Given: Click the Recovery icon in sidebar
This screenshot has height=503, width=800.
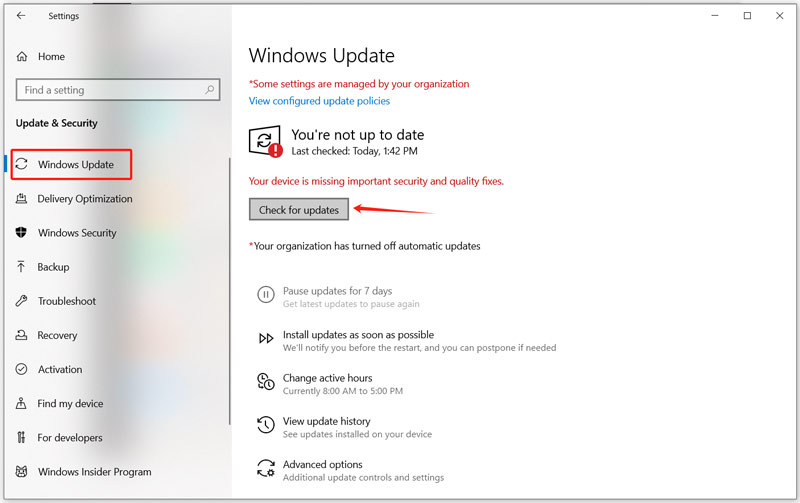Looking at the screenshot, I should coord(21,335).
